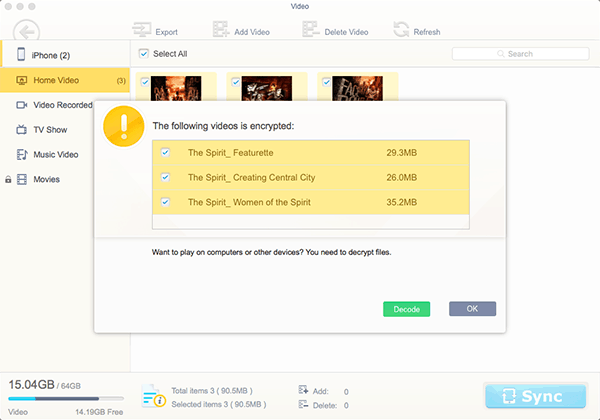
Task: Click the Music Video icon
Action: pos(22,155)
